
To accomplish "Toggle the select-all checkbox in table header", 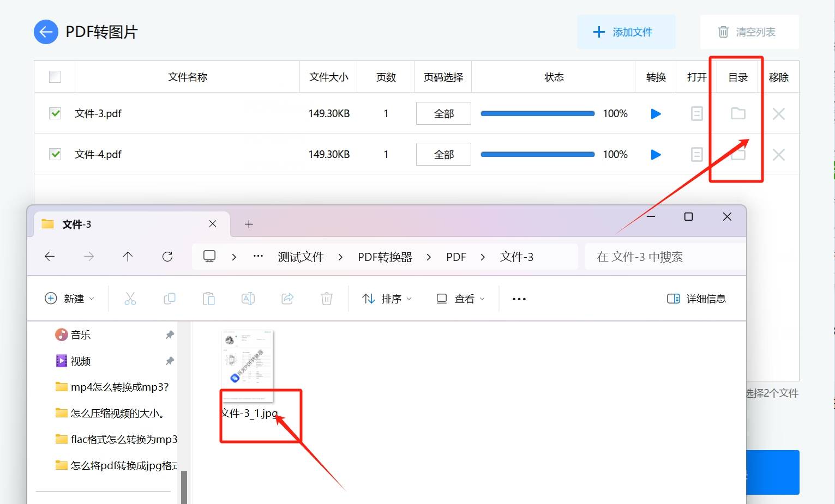I will click(x=55, y=76).
